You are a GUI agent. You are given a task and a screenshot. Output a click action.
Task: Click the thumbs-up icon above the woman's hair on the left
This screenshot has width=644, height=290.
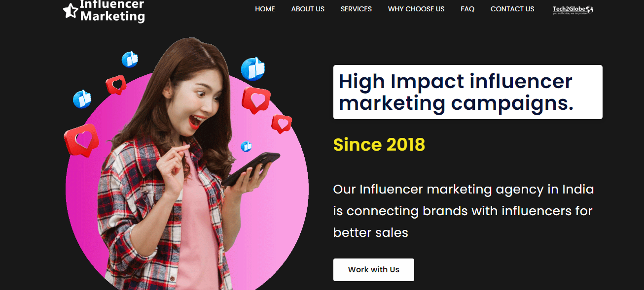point(130,59)
